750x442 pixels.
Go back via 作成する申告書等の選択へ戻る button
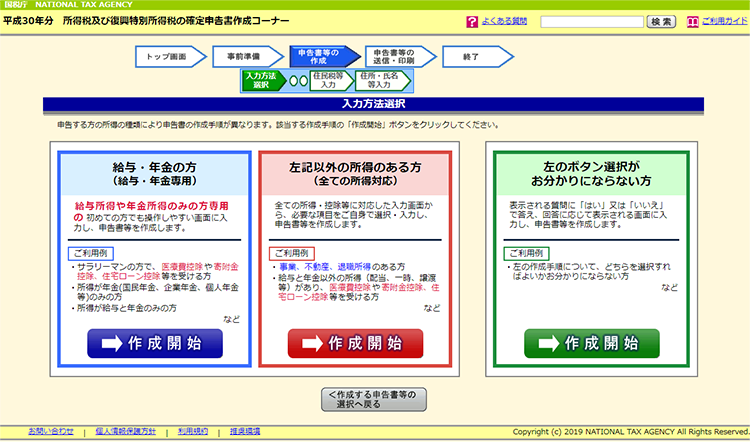374,399
